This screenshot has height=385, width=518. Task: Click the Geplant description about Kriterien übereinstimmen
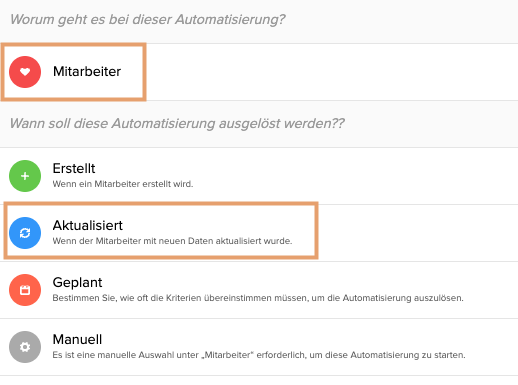(x=258, y=298)
